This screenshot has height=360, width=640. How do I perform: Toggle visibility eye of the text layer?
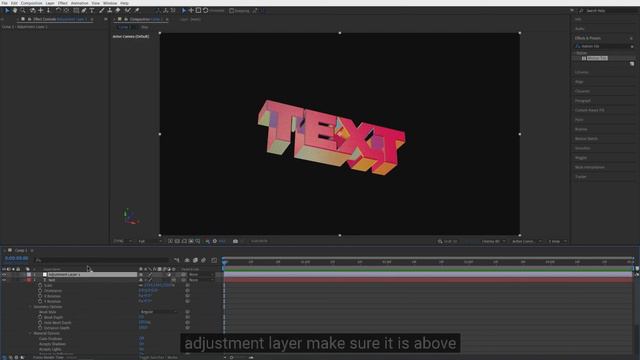click(x=4, y=280)
